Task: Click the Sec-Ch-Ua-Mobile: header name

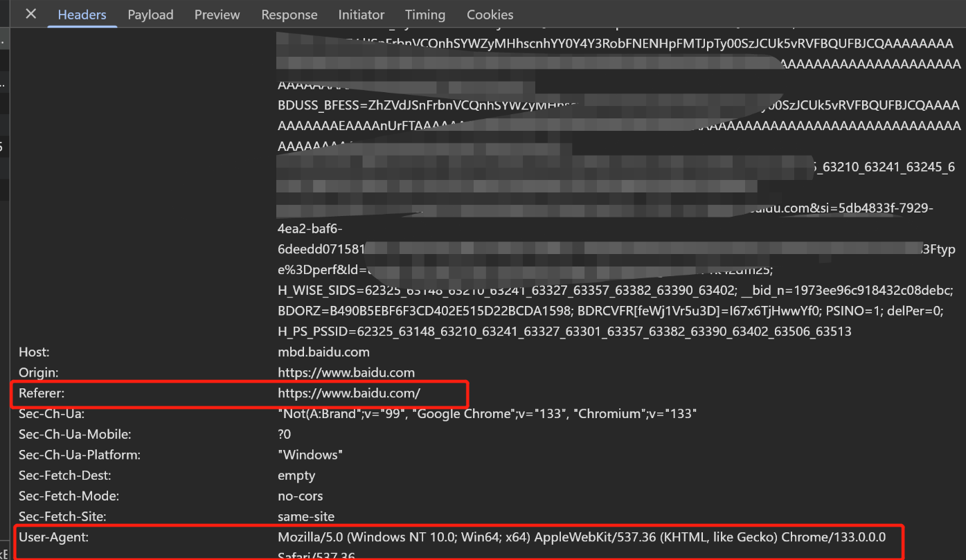Action: tap(75, 434)
